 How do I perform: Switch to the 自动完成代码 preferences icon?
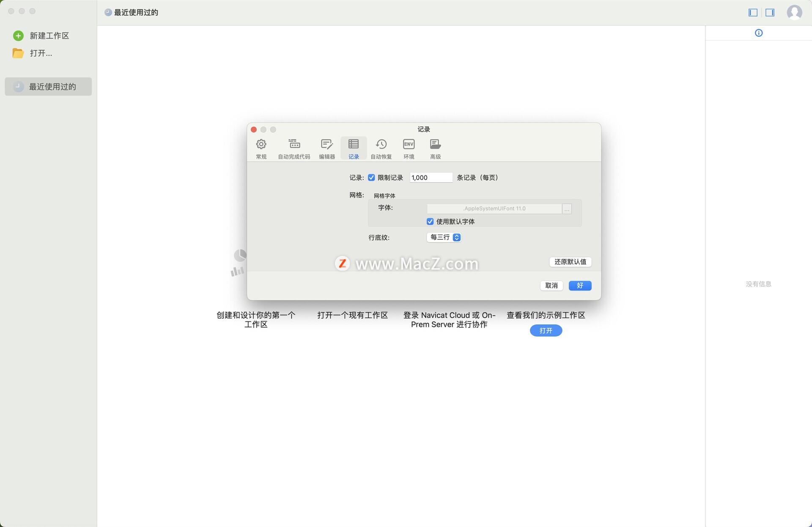[x=294, y=145]
